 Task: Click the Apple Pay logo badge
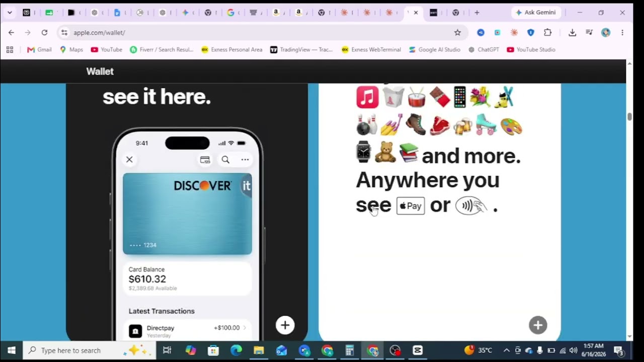(x=411, y=206)
